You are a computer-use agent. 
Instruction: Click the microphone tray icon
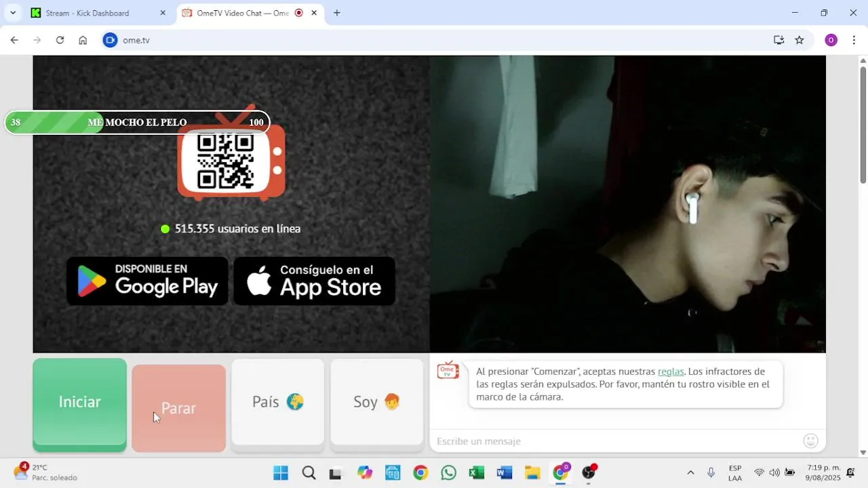(711, 472)
